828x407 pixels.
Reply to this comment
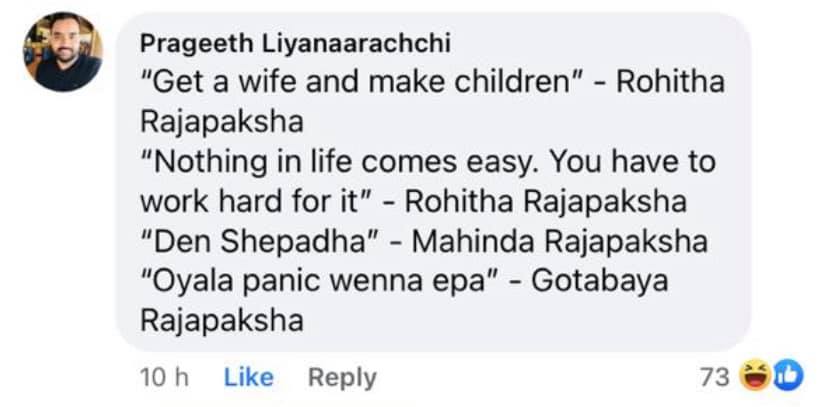click(342, 377)
